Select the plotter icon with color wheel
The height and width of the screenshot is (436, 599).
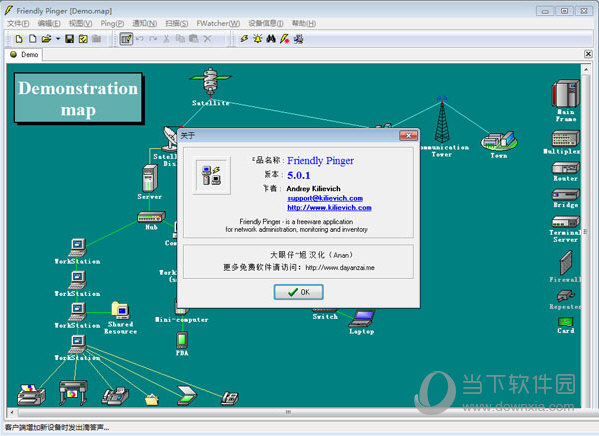[73, 393]
